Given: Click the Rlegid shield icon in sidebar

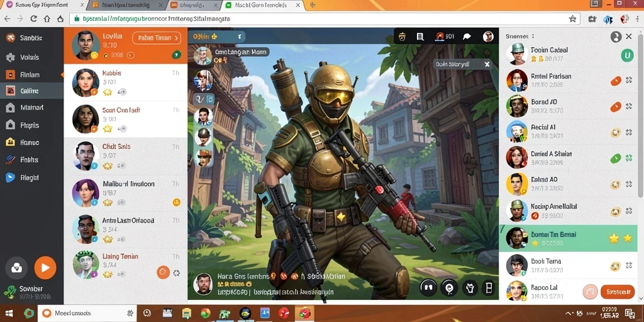Looking at the screenshot, I should [x=10, y=177].
